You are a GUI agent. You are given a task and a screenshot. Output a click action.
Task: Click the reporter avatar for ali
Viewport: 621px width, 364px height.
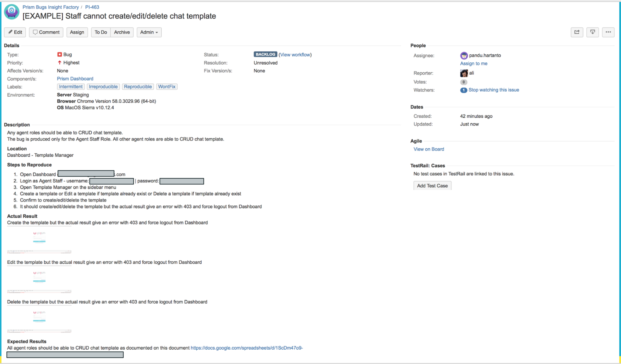[x=464, y=72]
